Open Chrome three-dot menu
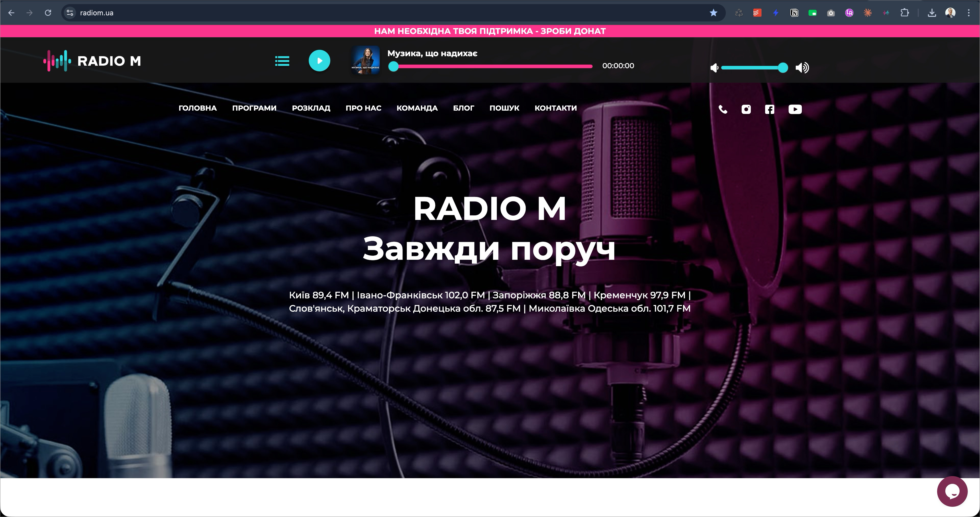This screenshot has width=980, height=517. point(969,13)
